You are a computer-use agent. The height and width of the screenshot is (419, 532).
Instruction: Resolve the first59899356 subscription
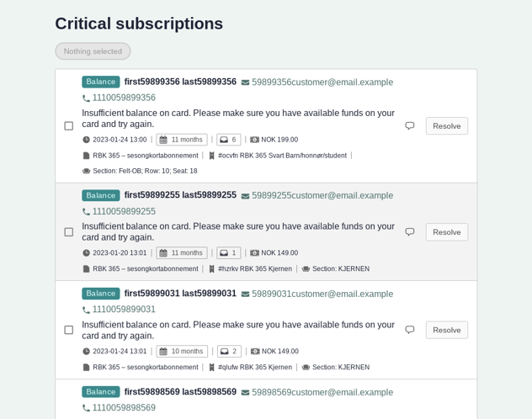coord(446,126)
